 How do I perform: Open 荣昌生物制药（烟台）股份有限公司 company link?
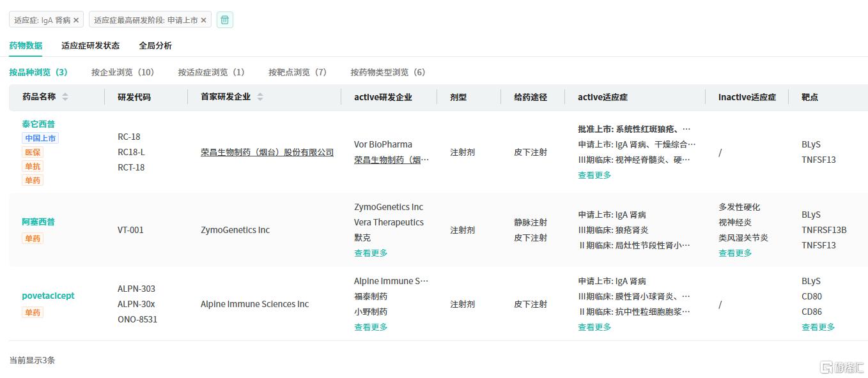point(267,152)
